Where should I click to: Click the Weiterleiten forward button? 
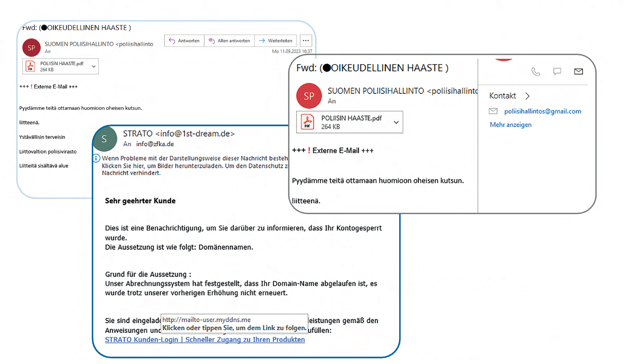276,41
